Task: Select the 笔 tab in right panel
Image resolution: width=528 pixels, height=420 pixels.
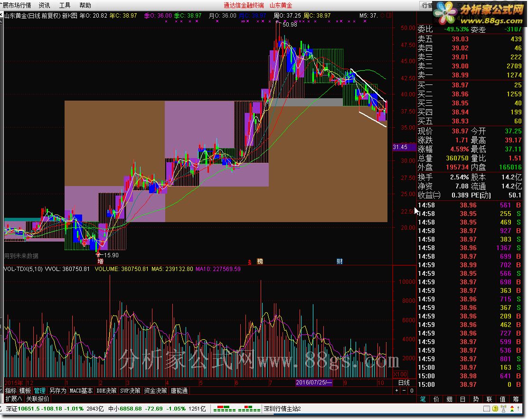Action: (423, 399)
